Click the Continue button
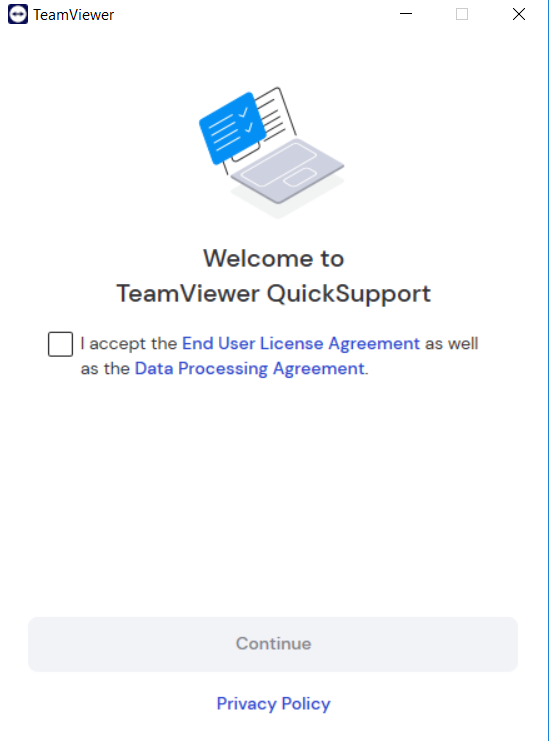 click(273, 644)
